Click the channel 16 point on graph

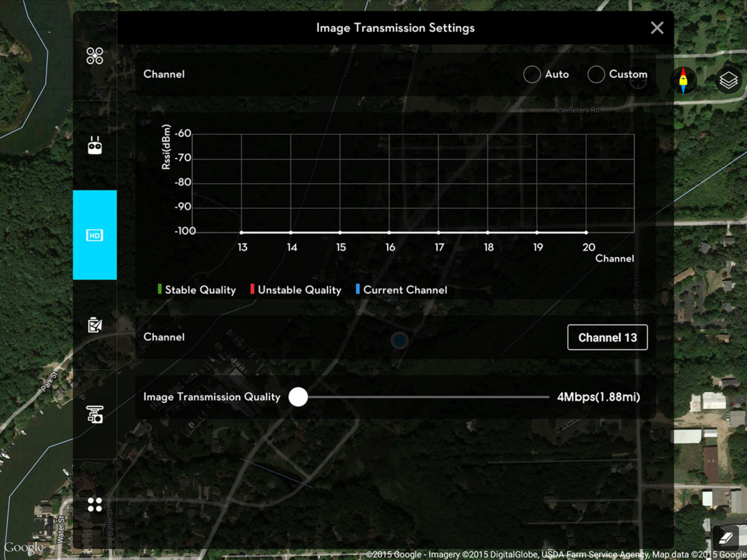pyautogui.click(x=389, y=233)
